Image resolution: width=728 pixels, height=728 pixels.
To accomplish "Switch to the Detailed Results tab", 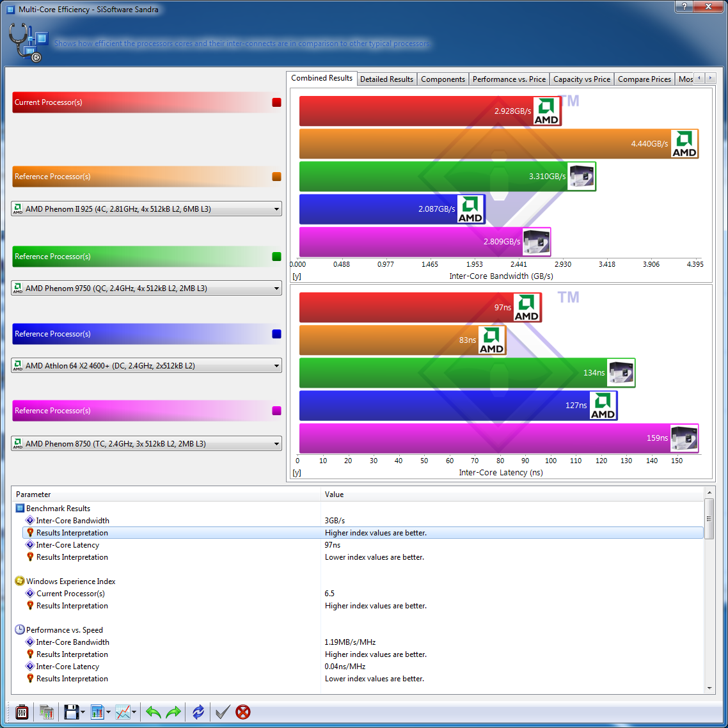I will coord(387,79).
